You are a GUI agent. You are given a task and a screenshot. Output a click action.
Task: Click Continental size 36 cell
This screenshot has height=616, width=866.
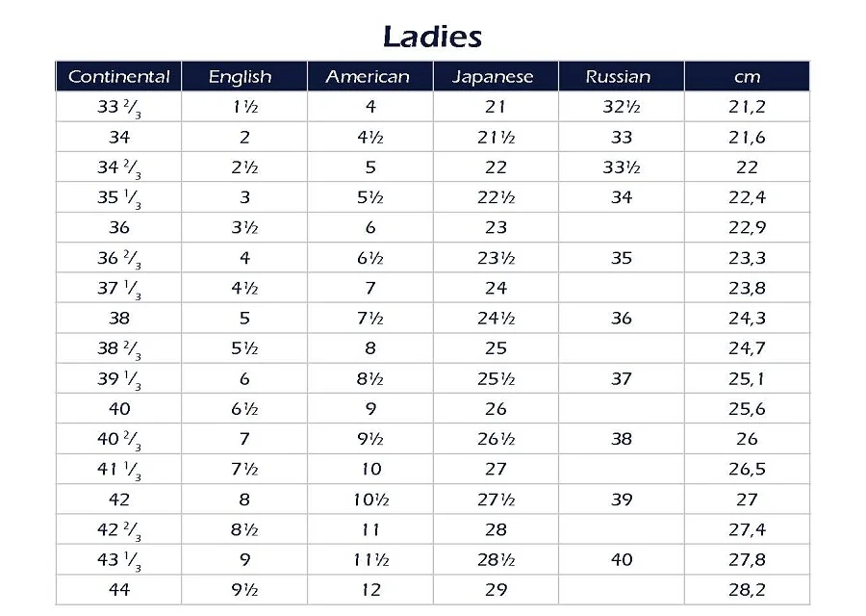pyautogui.click(x=119, y=228)
